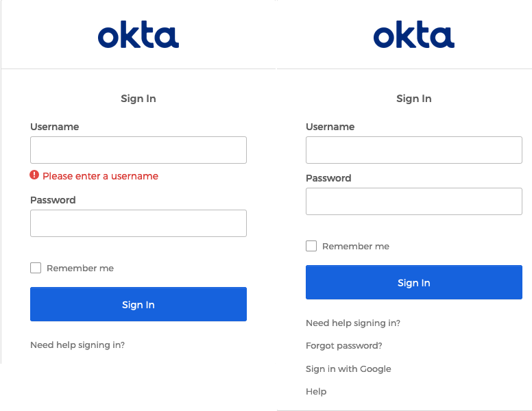Focus Password field in the form without errors

pyautogui.click(x=413, y=201)
